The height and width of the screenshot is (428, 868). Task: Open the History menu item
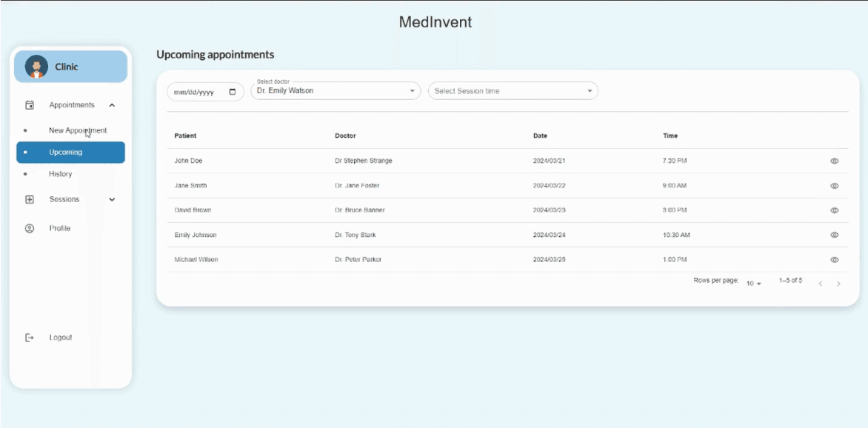[62, 173]
